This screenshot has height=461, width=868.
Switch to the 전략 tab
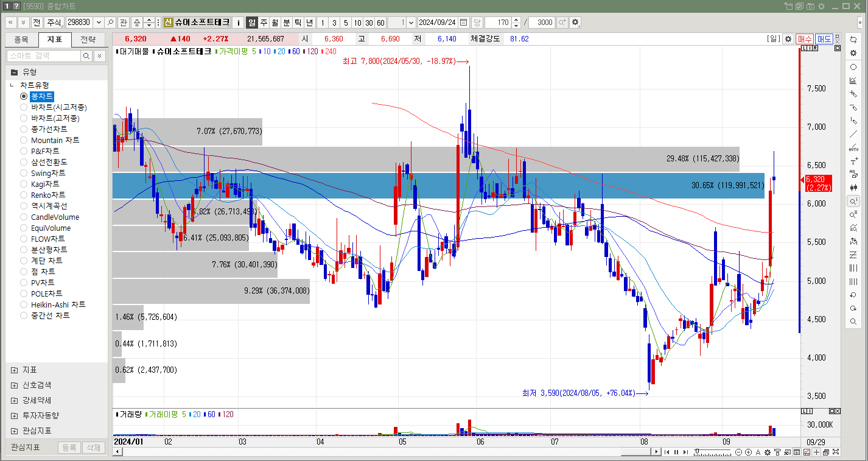tap(88, 40)
